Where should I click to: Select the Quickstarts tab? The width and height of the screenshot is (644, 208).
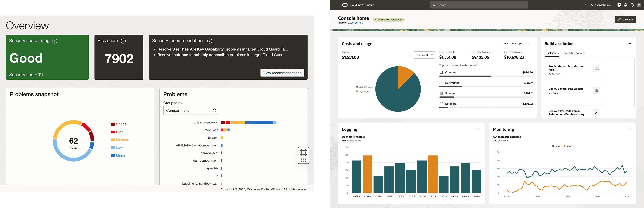click(551, 53)
